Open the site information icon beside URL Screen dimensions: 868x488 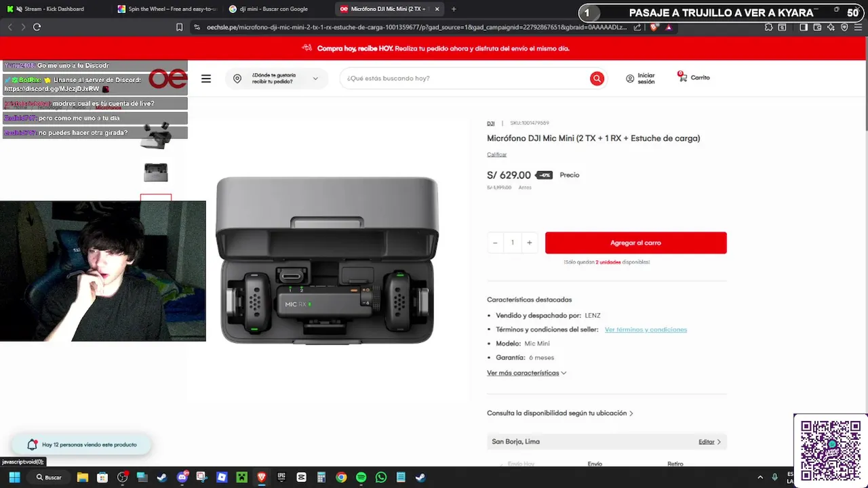[197, 27]
